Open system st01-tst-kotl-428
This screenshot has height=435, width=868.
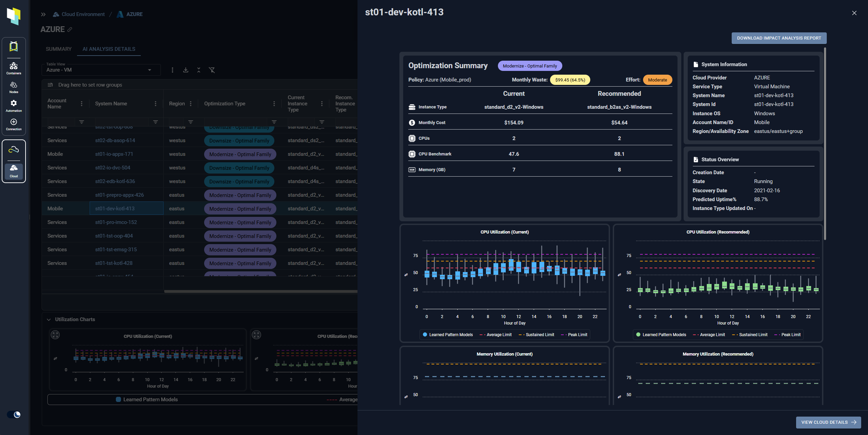pyautogui.click(x=114, y=263)
